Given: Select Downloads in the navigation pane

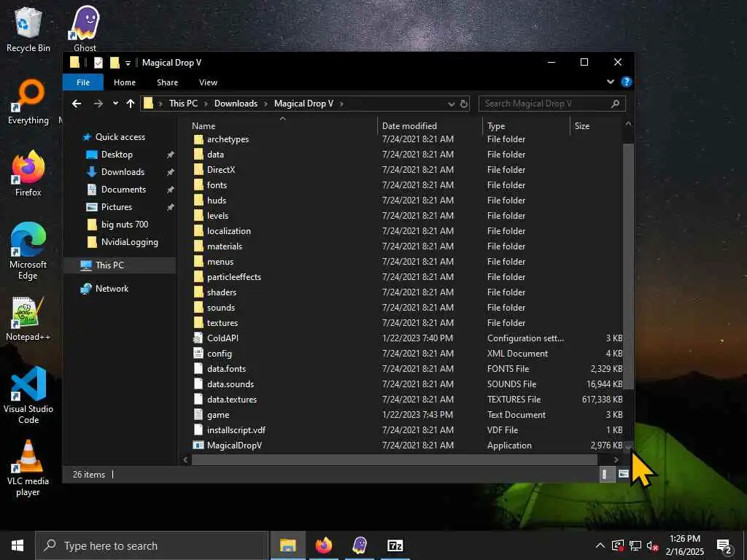Looking at the screenshot, I should (x=123, y=172).
